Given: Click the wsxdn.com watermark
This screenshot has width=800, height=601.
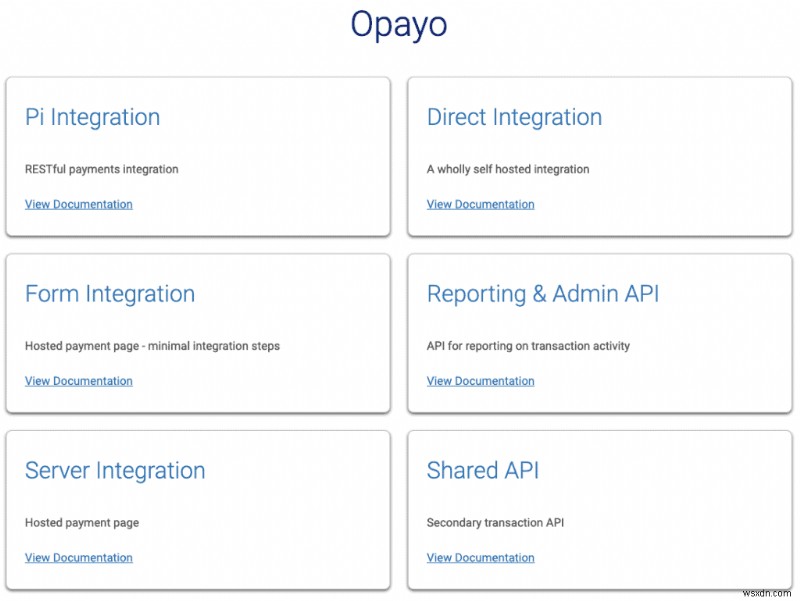Looking at the screenshot, I should pos(766,593).
